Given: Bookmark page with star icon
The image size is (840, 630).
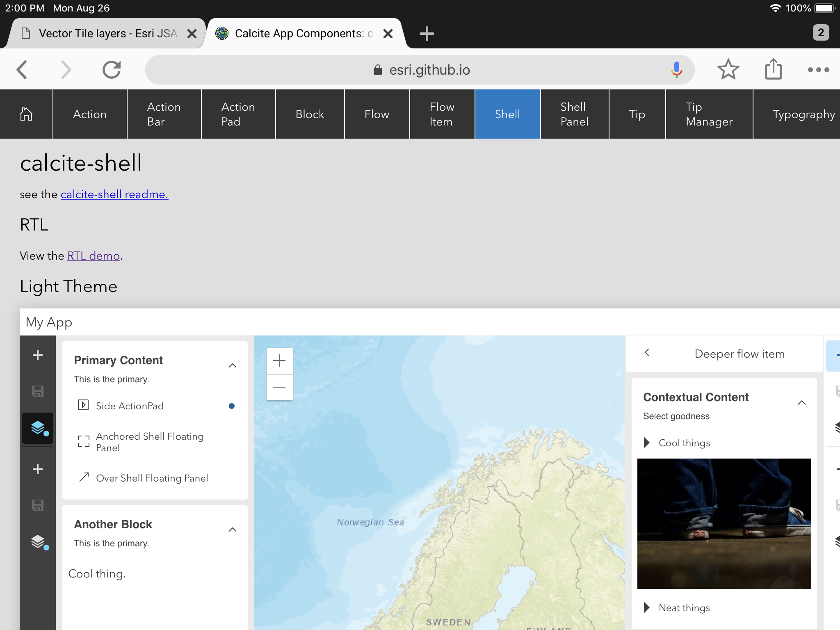Looking at the screenshot, I should [728, 69].
